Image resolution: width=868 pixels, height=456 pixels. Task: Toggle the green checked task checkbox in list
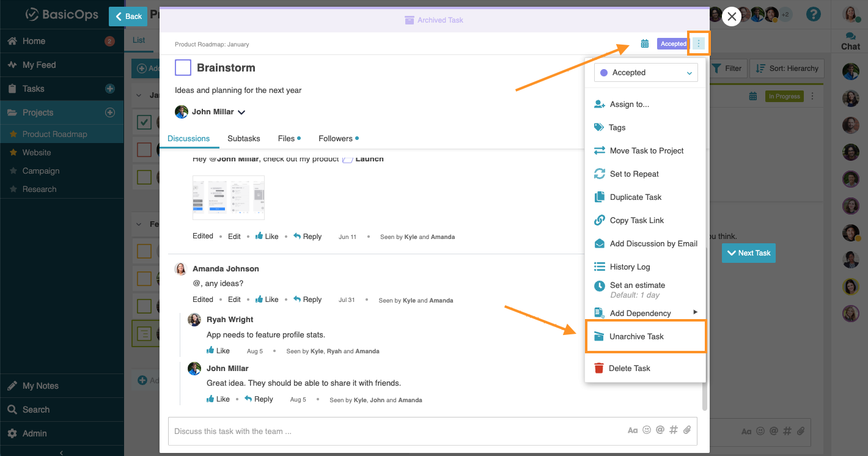tap(144, 122)
